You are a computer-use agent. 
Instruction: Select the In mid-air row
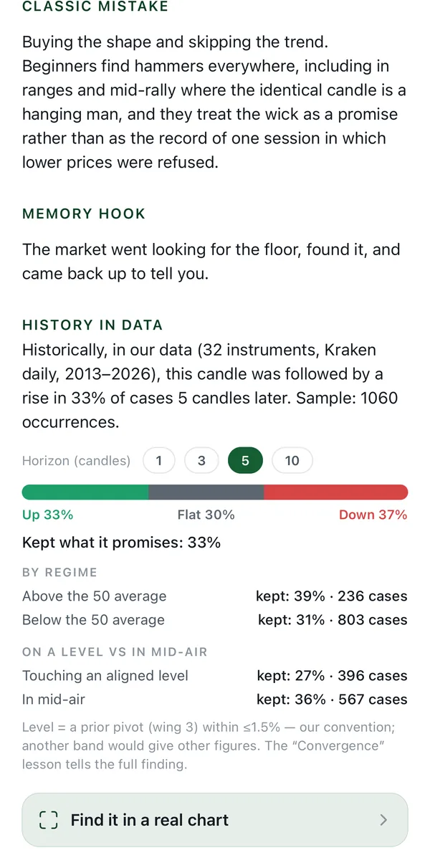click(215, 700)
